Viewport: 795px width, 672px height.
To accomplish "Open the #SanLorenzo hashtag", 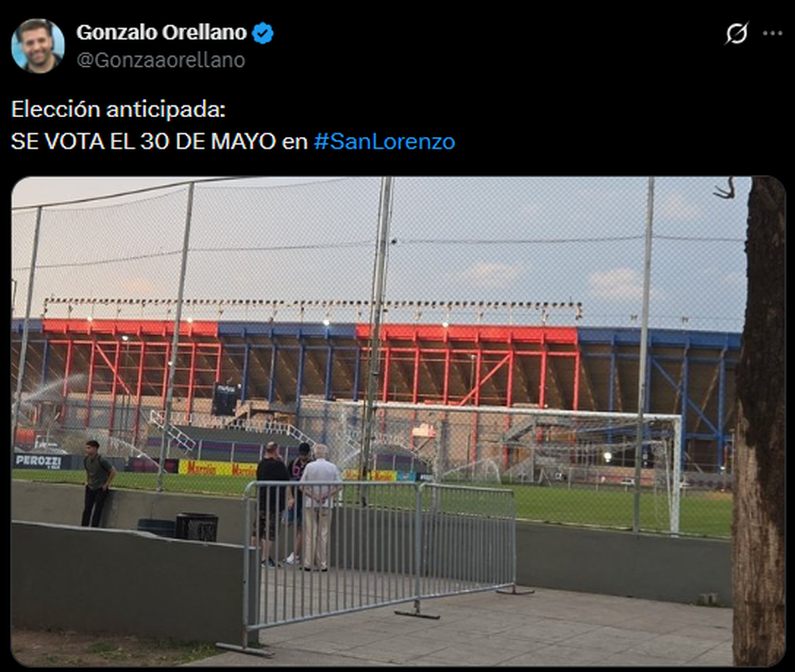I will [x=384, y=142].
